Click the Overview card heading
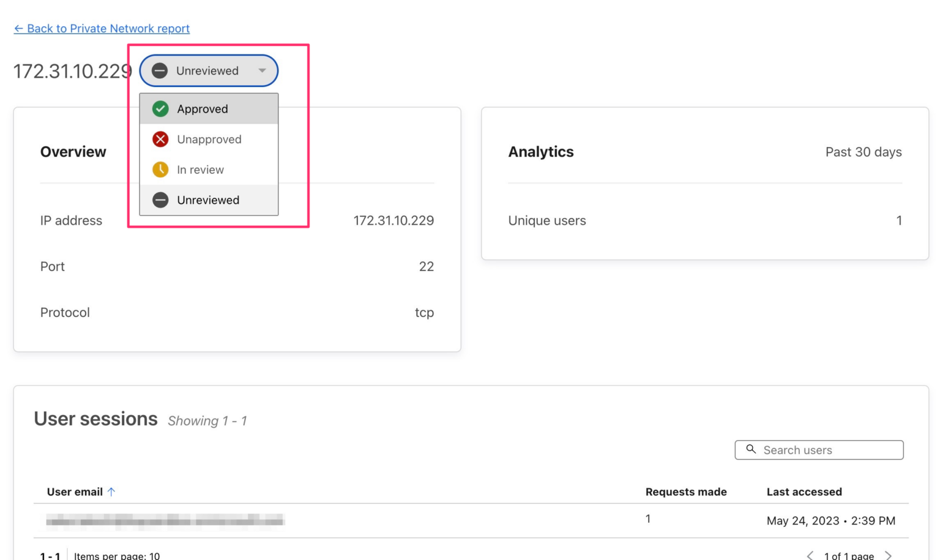The width and height of the screenshot is (940, 560). (x=73, y=152)
